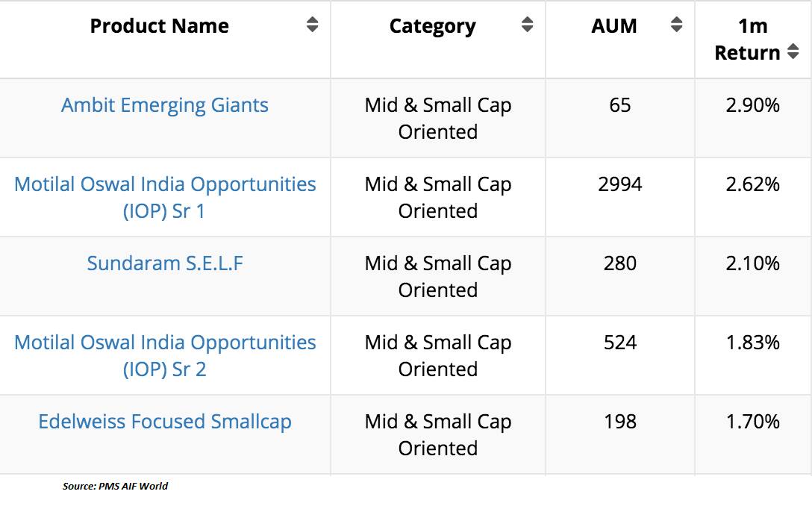Open Motilal Oswal India Opportunities Sr 2

[165, 355]
